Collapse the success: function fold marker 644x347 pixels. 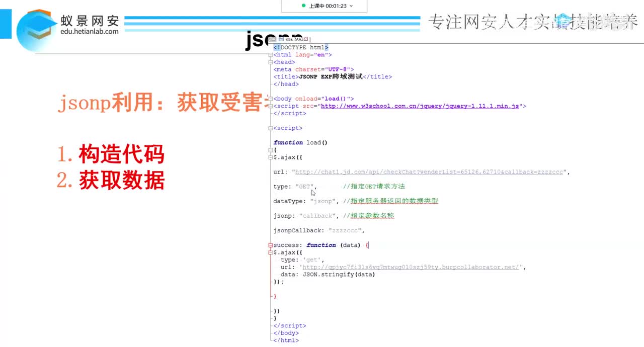tap(271, 245)
